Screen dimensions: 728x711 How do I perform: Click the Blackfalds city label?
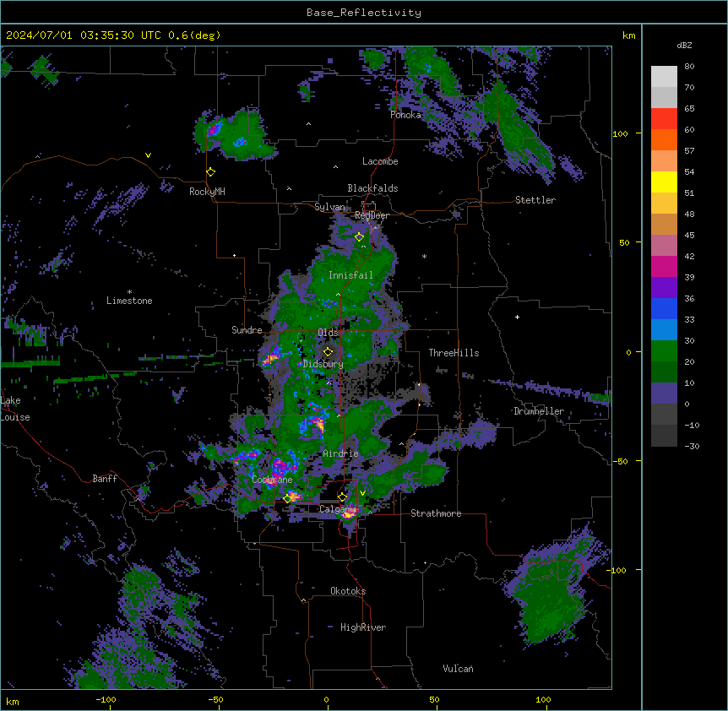372,188
